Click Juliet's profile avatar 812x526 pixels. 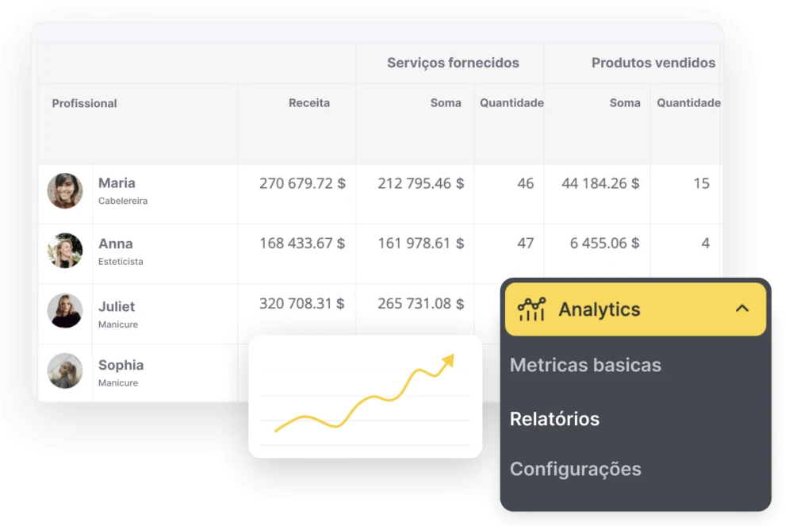65,311
